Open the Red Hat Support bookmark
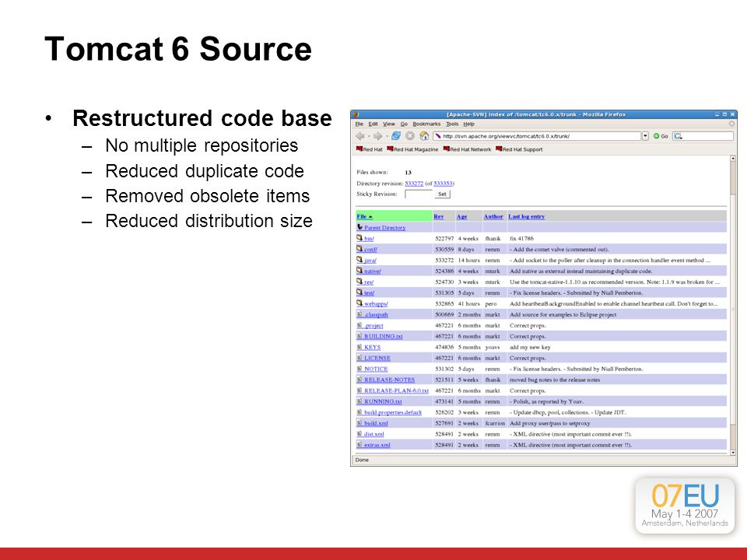Screen dimensions: 747x560 coord(519,149)
